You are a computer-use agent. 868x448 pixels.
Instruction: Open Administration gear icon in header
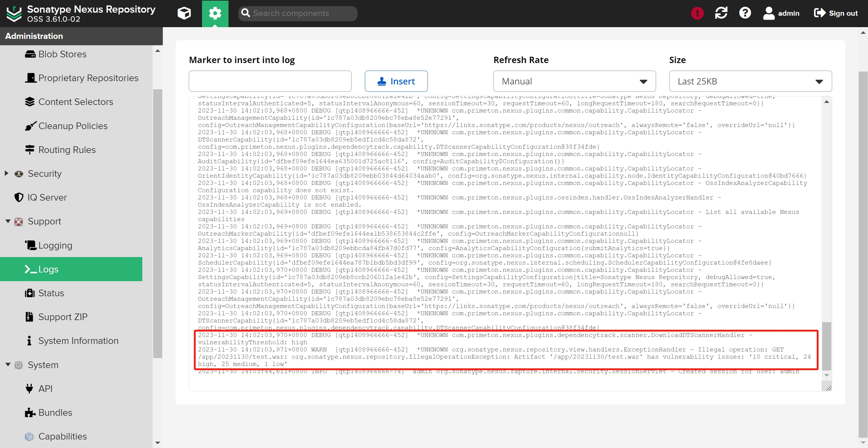coord(215,13)
